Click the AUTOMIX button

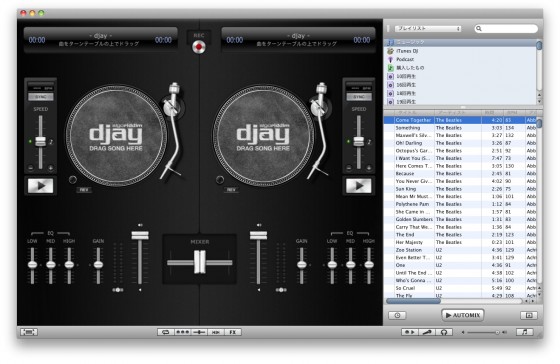[463, 315]
